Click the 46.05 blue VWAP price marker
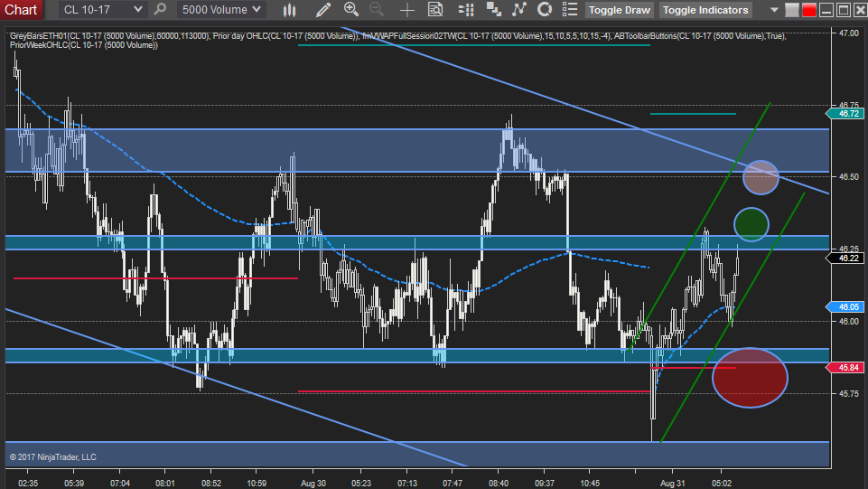Image resolution: width=868 pixels, height=489 pixels. [x=845, y=306]
